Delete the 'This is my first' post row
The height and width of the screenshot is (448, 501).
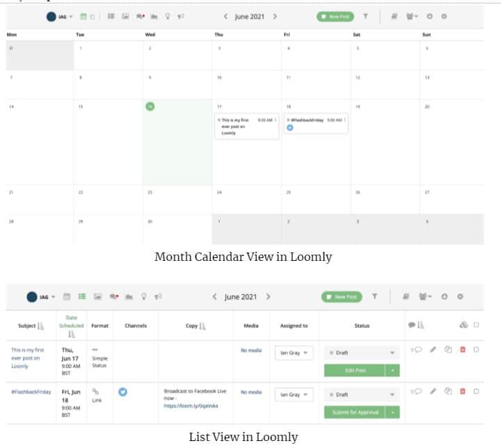463,350
